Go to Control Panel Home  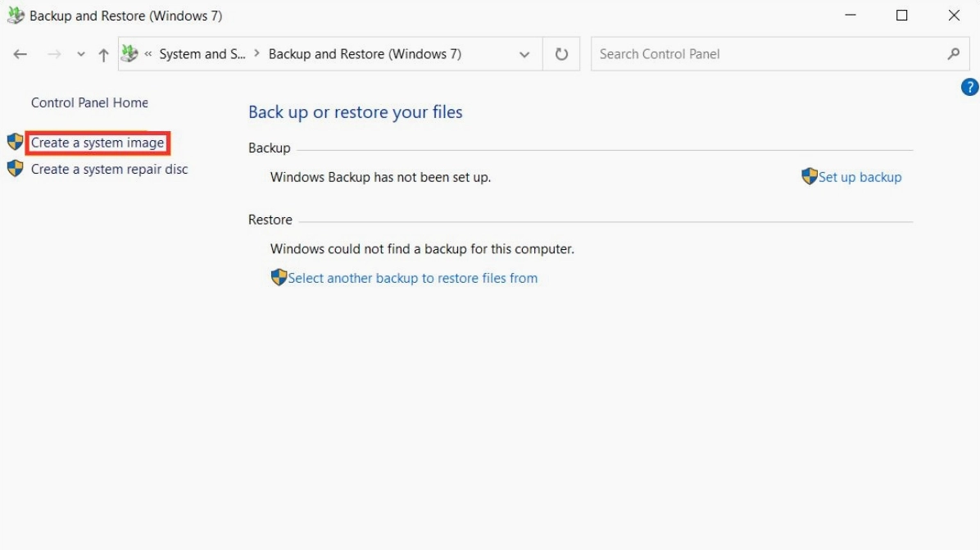tap(89, 102)
